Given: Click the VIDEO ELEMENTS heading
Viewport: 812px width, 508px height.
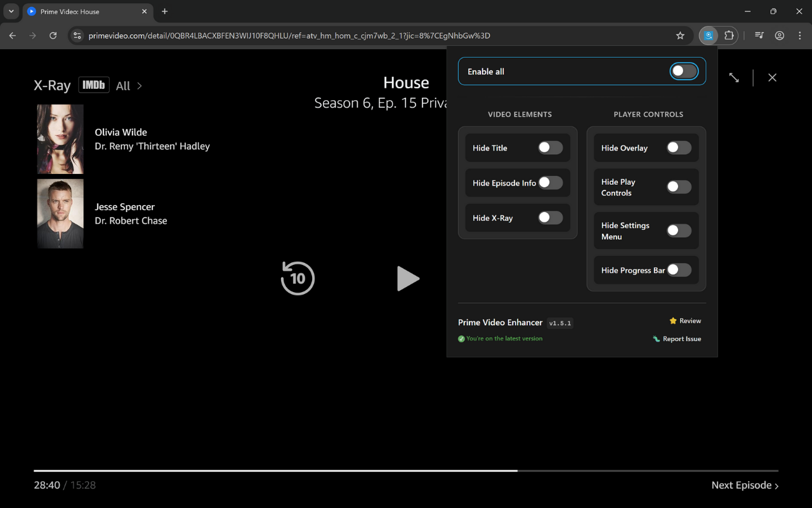Looking at the screenshot, I should [520, 114].
